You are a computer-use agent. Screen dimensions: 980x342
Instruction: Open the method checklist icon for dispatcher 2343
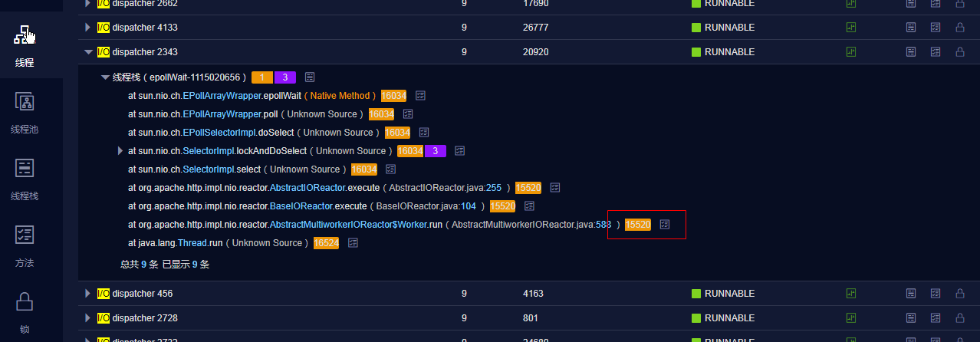point(936,52)
